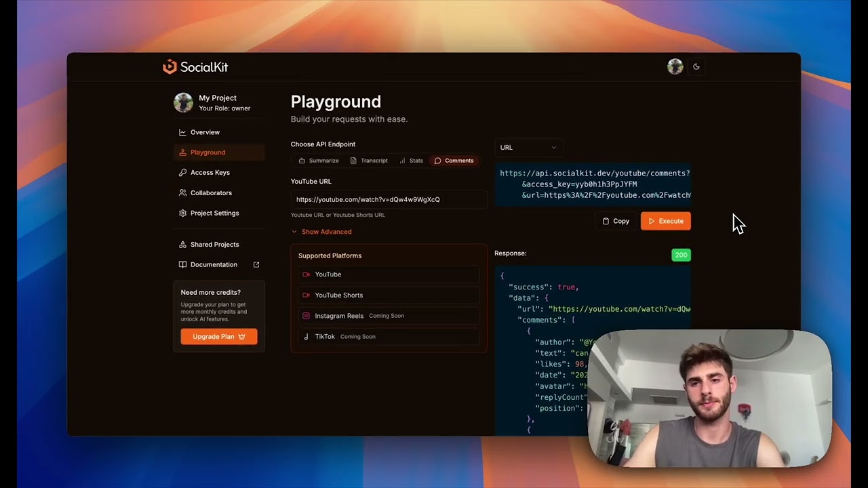Click the My Project avatar
868x488 pixels.
click(x=183, y=102)
